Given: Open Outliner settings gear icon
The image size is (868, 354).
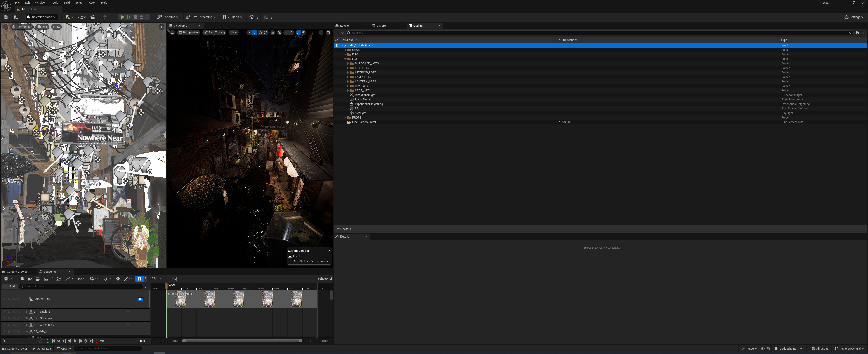Looking at the screenshot, I should click(x=863, y=33).
